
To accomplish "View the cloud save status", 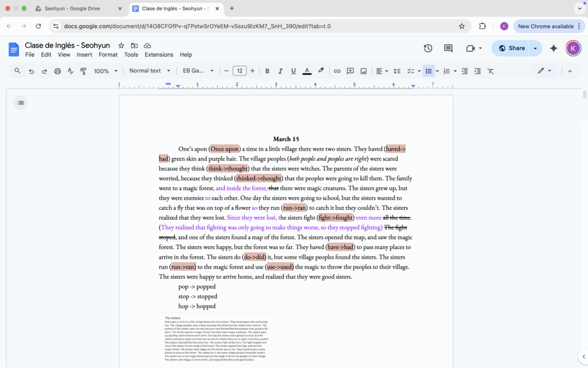I will (x=148, y=45).
